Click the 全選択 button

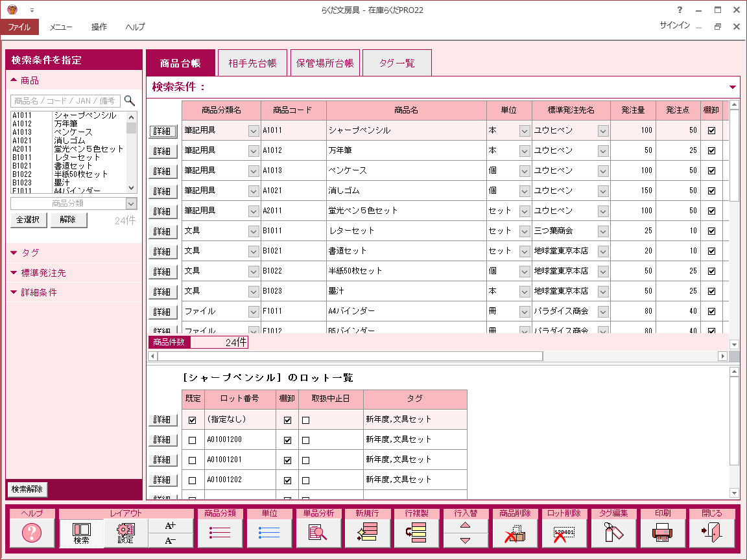[x=28, y=220]
